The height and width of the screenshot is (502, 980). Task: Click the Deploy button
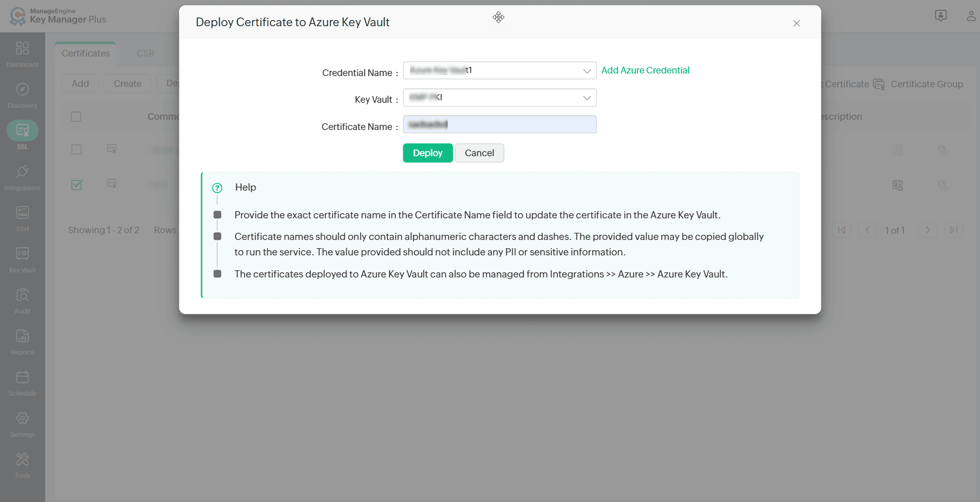tap(428, 153)
